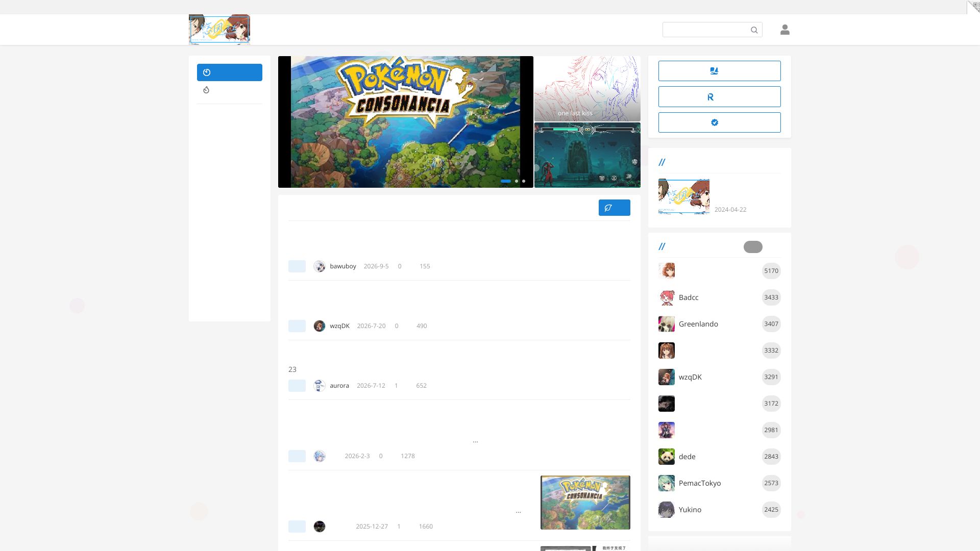Viewport: 980px width, 551px height.
Task: Click the author avatar beside date 2025-12-27
Action: (320, 527)
